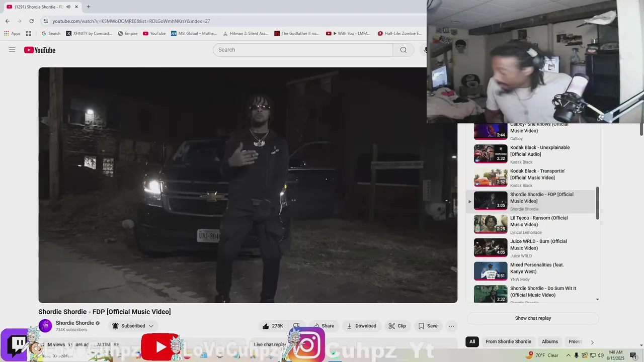Play Calboy - She Knows from the playlist
Screen dimensions: 644x362
tap(491, 131)
